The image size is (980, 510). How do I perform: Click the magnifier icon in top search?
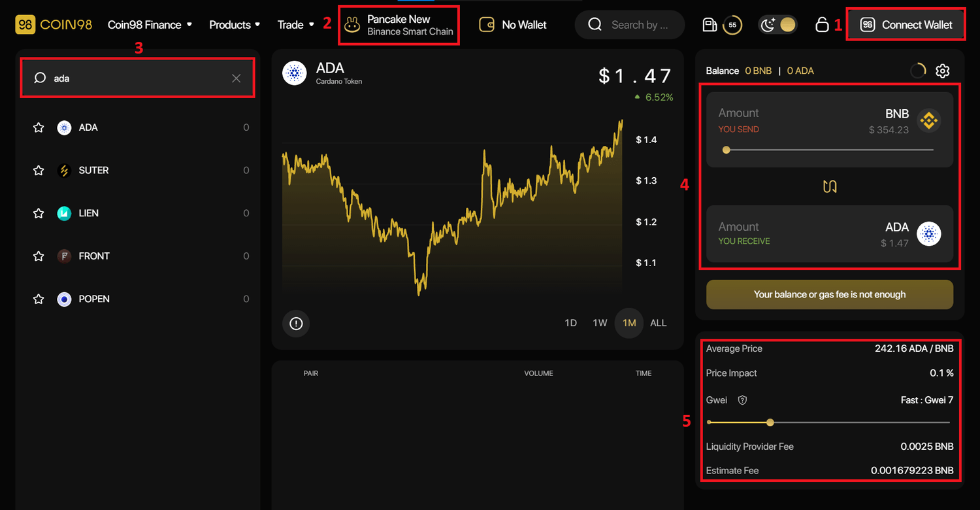coord(595,25)
